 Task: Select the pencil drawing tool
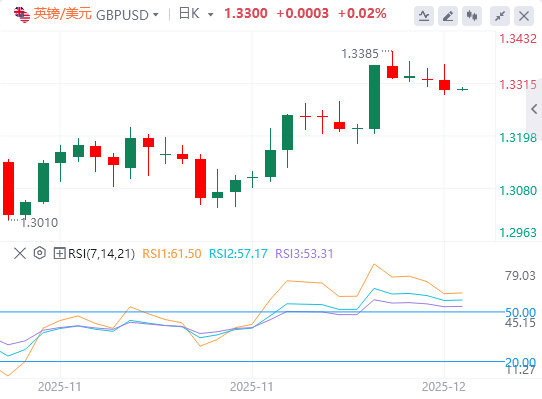[448, 16]
